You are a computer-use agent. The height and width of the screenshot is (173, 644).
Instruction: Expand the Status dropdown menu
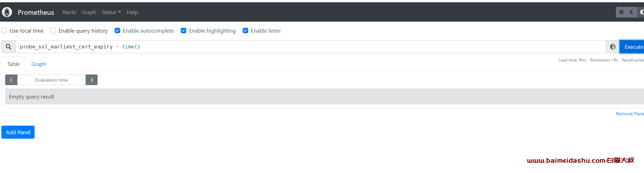(x=111, y=12)
